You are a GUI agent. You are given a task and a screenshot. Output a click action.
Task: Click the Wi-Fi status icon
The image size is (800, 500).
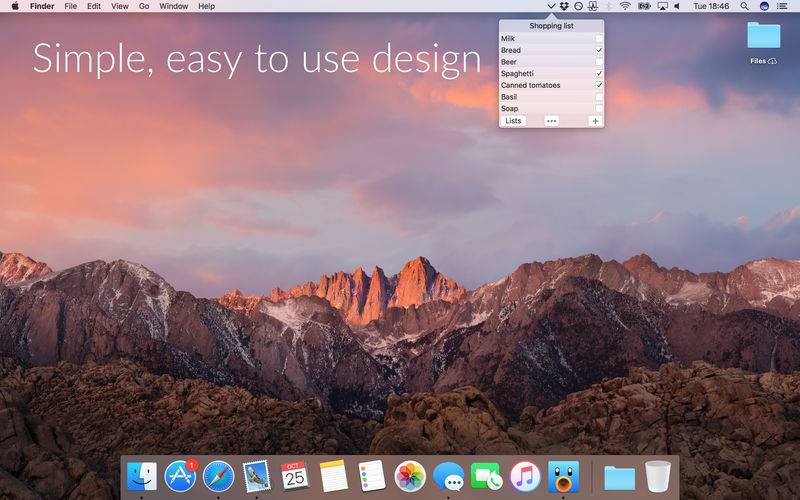point(625,6)
